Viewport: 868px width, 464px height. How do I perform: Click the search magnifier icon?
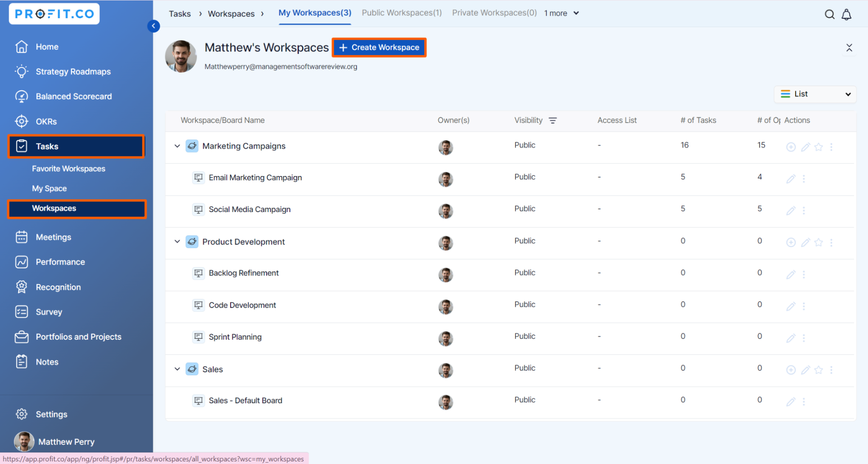829,14
